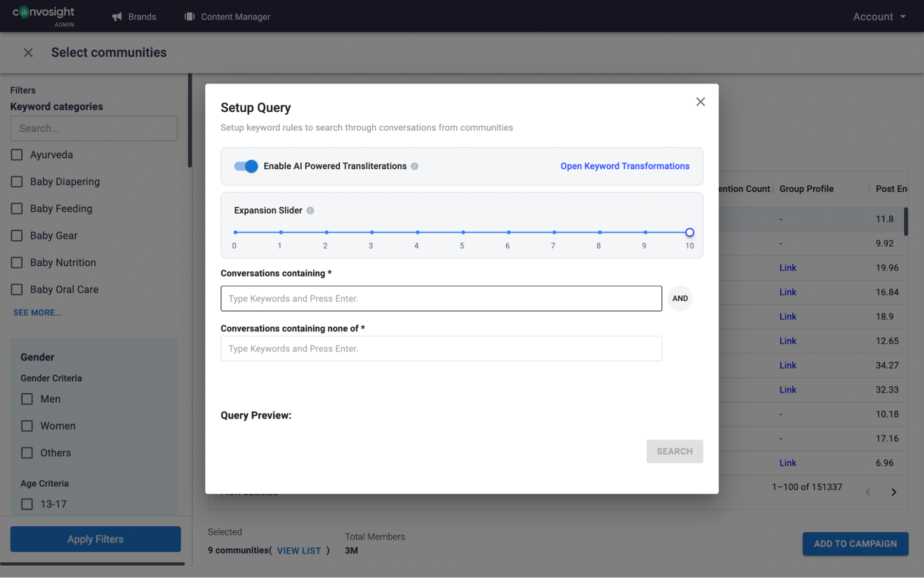Click info icon beside AI Powered Transliterations
The height and width of the screenshot is (578, 924).
[x=415, y=166]
